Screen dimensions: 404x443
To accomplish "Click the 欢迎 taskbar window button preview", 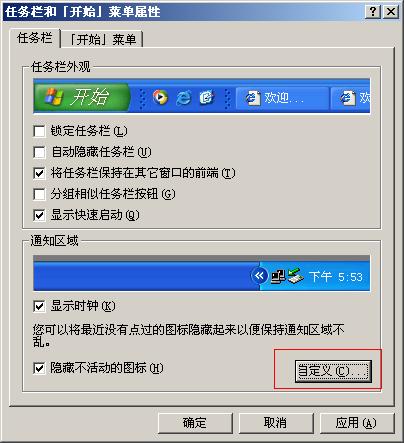I will [282, 98].
